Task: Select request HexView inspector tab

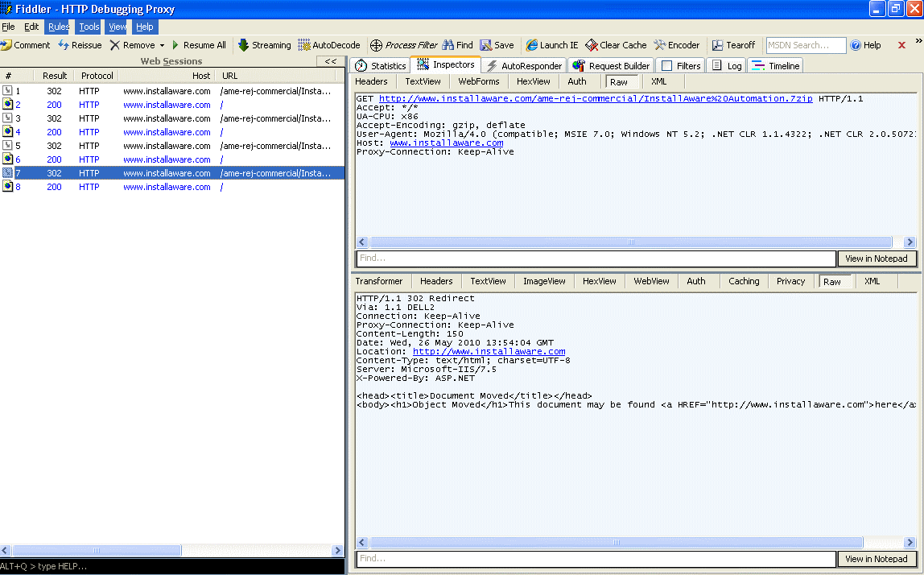Action: (534, 81)
